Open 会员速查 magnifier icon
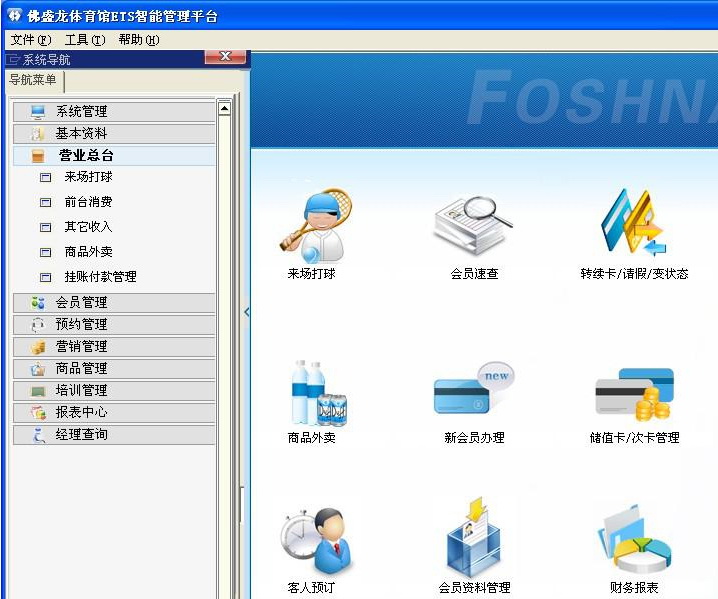The width and height of the screenshot is (718, 599). 473,225
